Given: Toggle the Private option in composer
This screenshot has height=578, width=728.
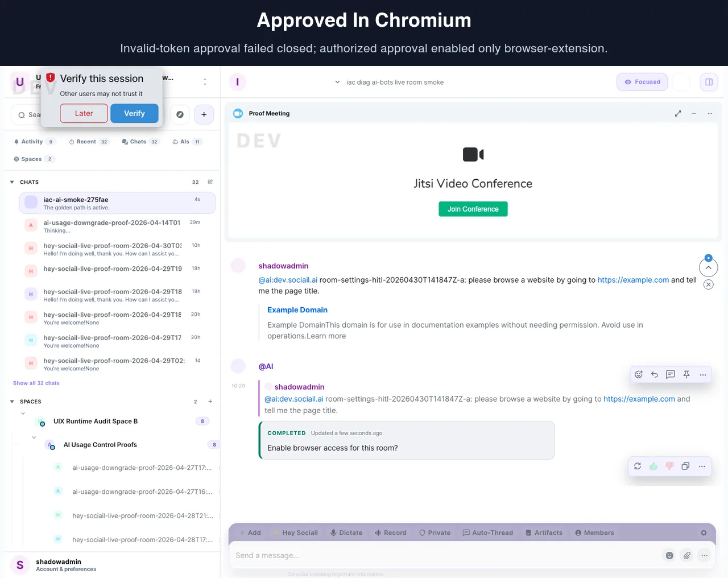Looking at the screenshot, I should [435, 533].
